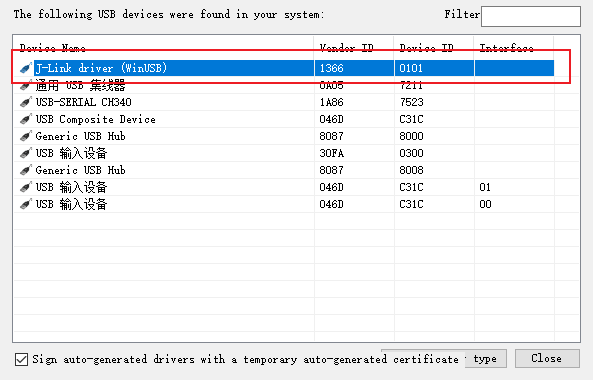The image size is (593, 380).
Task: Click vendor ID 046D in interface 01 row
Action: tap(332, 187)
